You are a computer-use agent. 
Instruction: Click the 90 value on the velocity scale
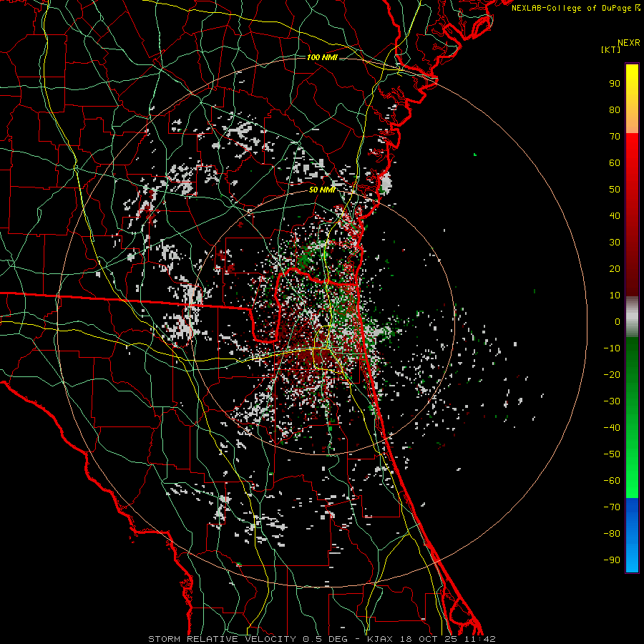point(615,84)
